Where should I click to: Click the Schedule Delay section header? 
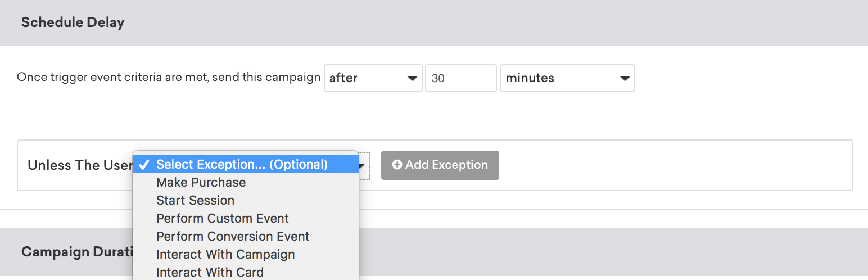point(73,22)
